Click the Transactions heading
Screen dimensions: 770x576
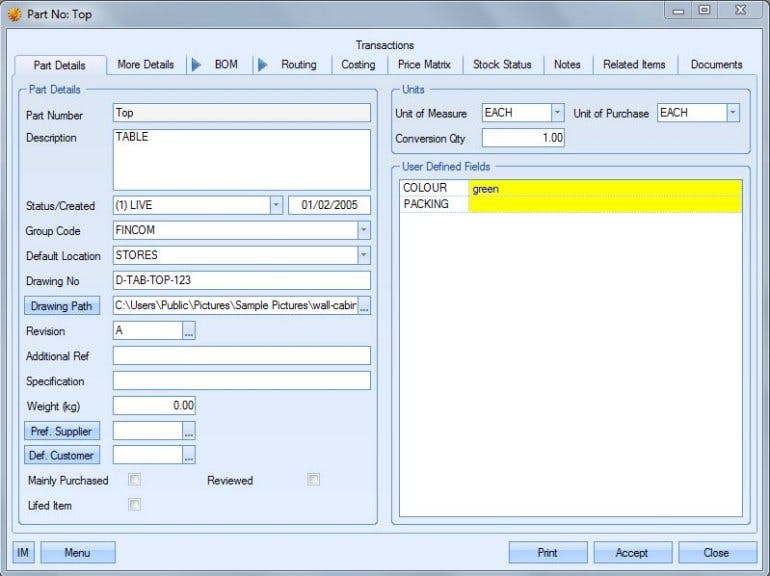pyautogui.click(x=385, y=45)
